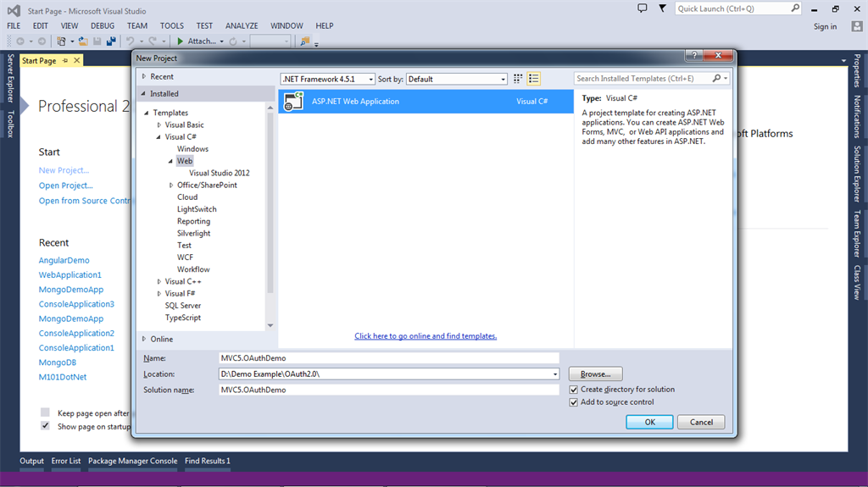Select the Visual Studio 2012 tree item
Screen dimensions: 868x487
pos(220,174)
